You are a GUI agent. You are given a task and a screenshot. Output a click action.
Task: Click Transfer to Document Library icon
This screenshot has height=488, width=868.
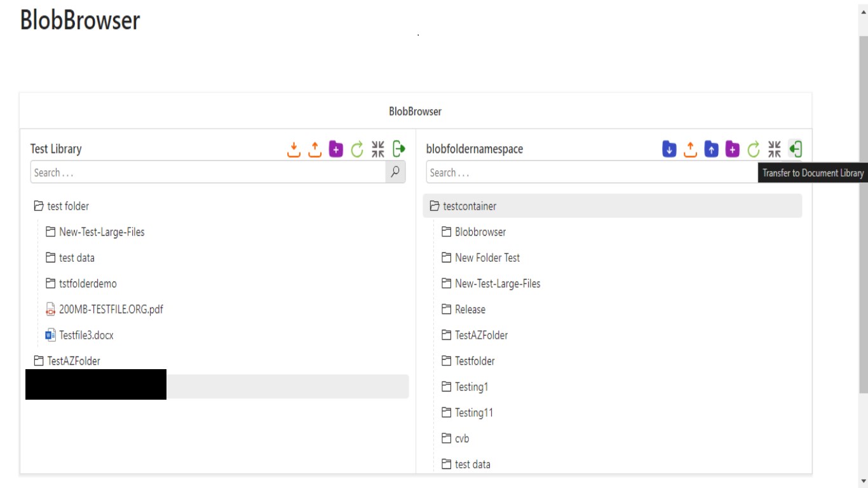(795, 149)
